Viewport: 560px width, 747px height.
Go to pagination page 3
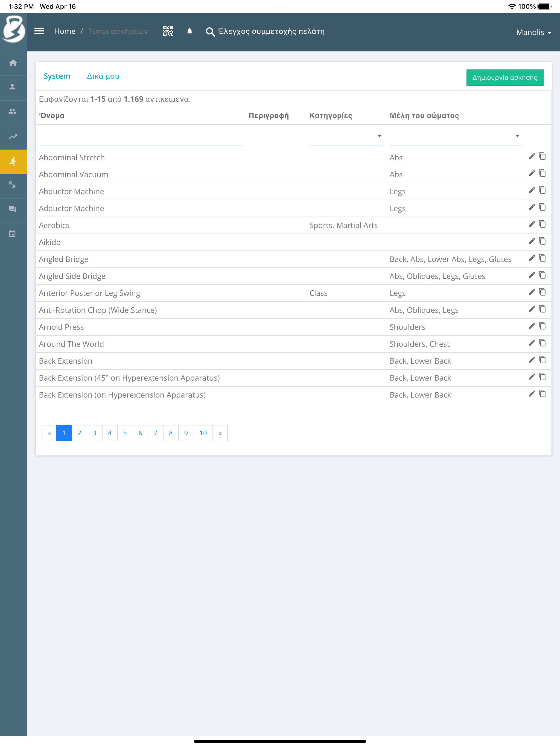click(x=95, y=433)
